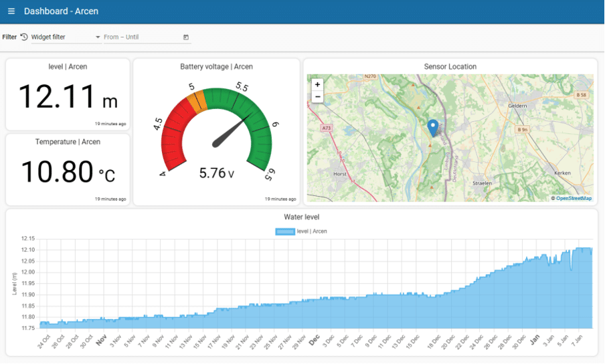
Task: Click the battery gauge timestamp '19 minutes ago'
Action: 280,199
